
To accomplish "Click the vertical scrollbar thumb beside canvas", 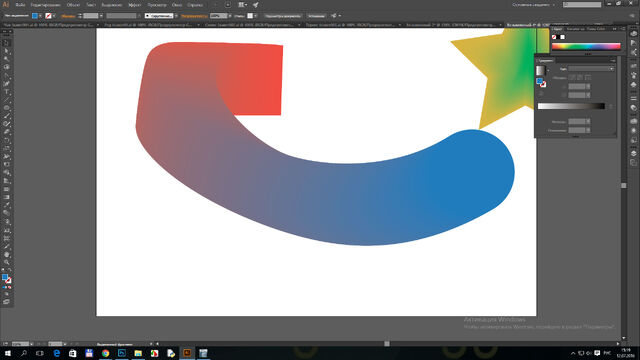I will 624,185.
